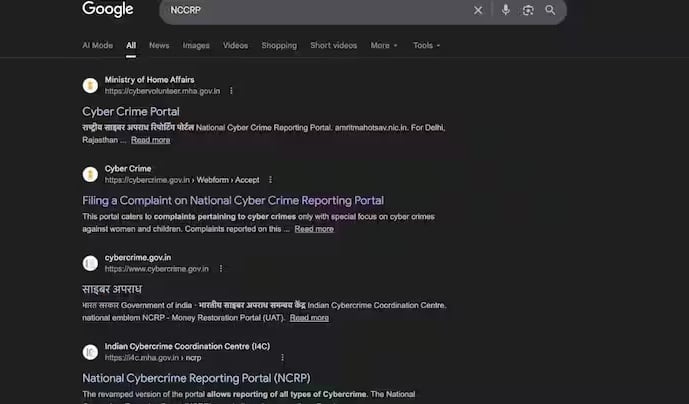Click the Cyber Crime site name
The image size is (689, 404).
coord(128,168)
